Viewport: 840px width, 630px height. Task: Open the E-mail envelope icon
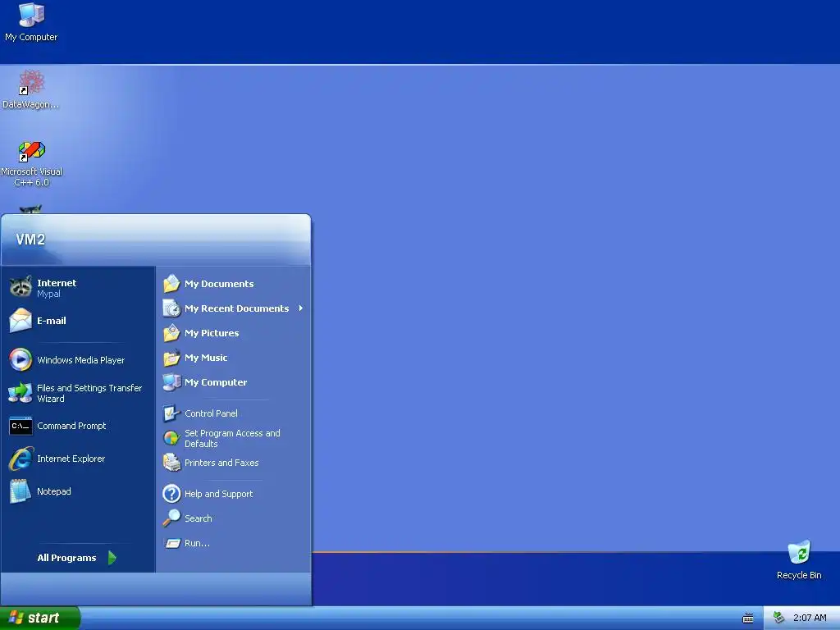pos(21,321)
